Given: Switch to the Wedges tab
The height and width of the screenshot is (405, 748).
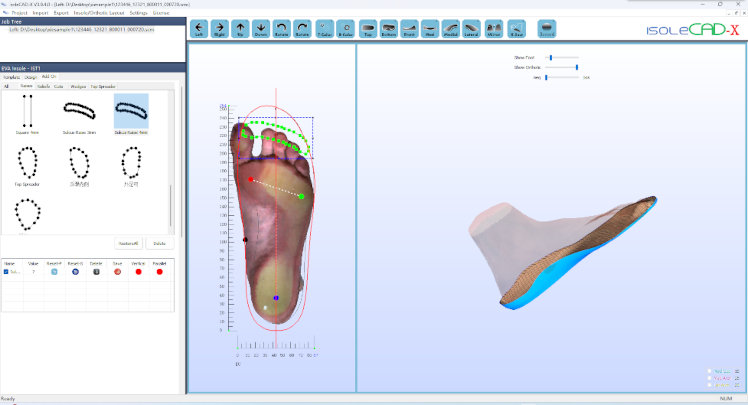Looking at the screenshot, I should (78, 87).
